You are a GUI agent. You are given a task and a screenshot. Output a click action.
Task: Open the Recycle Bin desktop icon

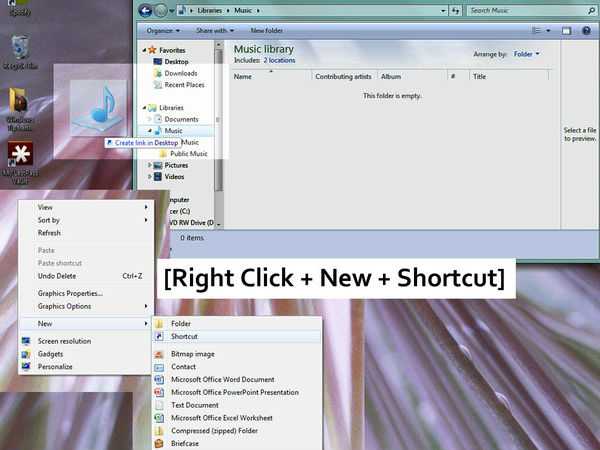pyautogui.click(x=20, y=48)
